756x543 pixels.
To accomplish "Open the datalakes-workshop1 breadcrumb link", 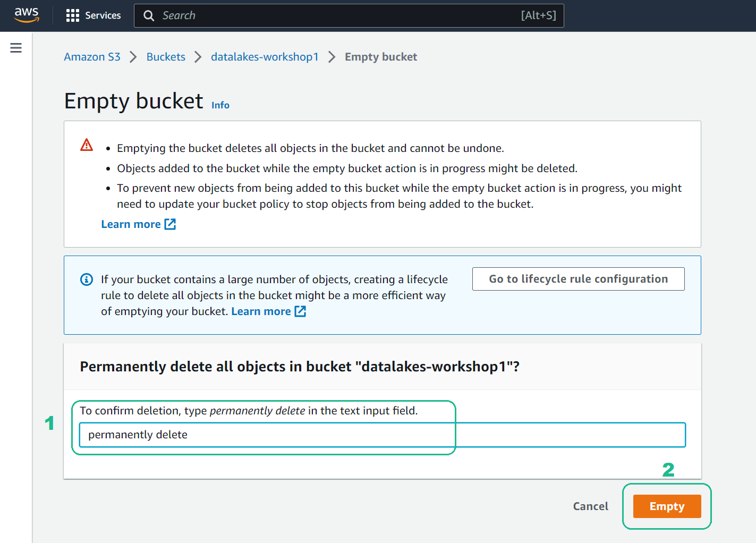I will click(x=265, y=57).
